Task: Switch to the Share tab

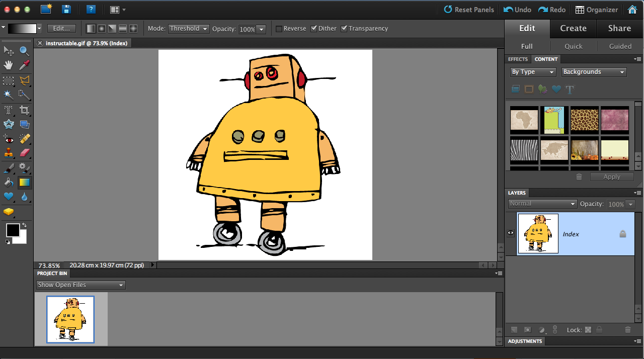Action: pyautogui.click(x=619, y=29)
